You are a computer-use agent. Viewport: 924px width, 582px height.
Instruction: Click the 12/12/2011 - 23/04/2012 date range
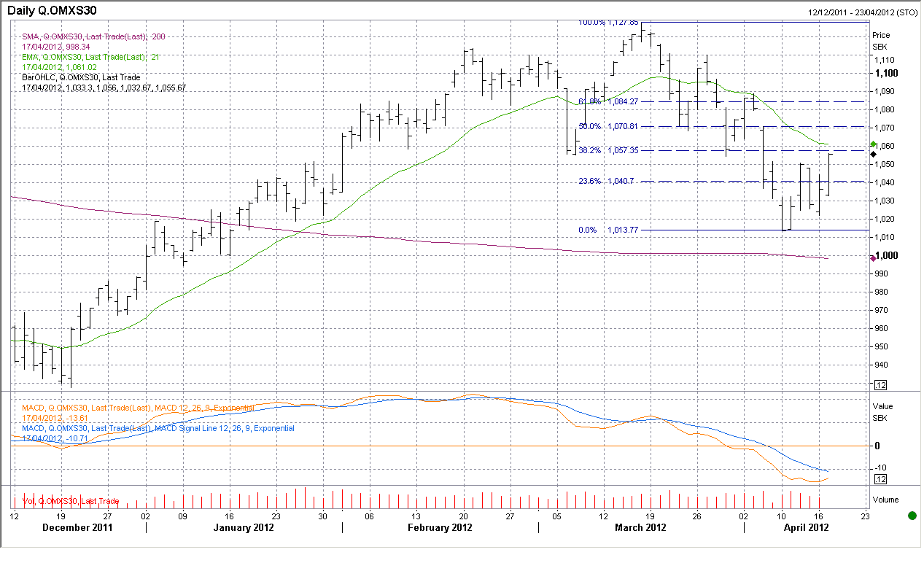coord(863,12)
